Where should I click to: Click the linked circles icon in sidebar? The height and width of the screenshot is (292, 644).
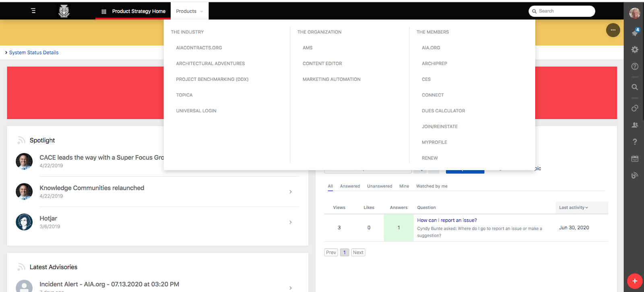(635, 108)
